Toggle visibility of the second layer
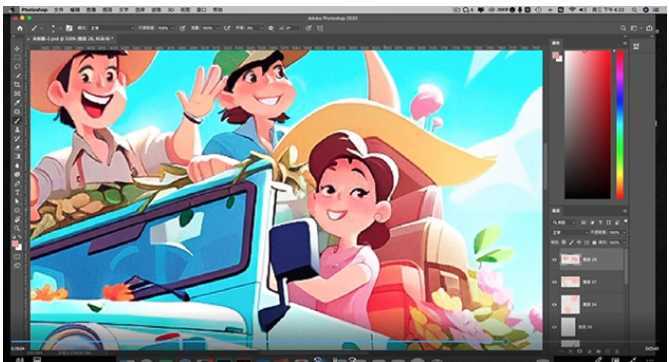Viewport: 669px width, 362px height. (x=554, y=282)
